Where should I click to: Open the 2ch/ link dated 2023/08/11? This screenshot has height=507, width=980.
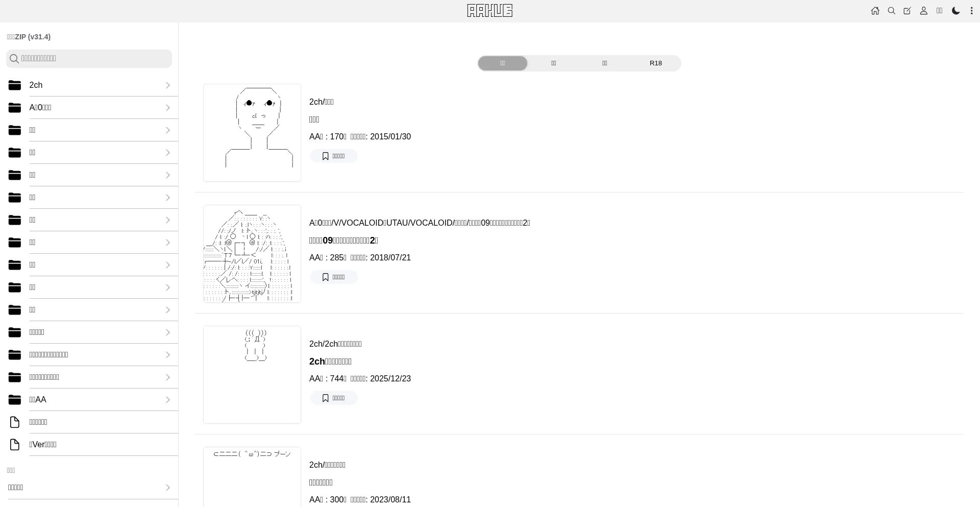[x=327, y=465]
